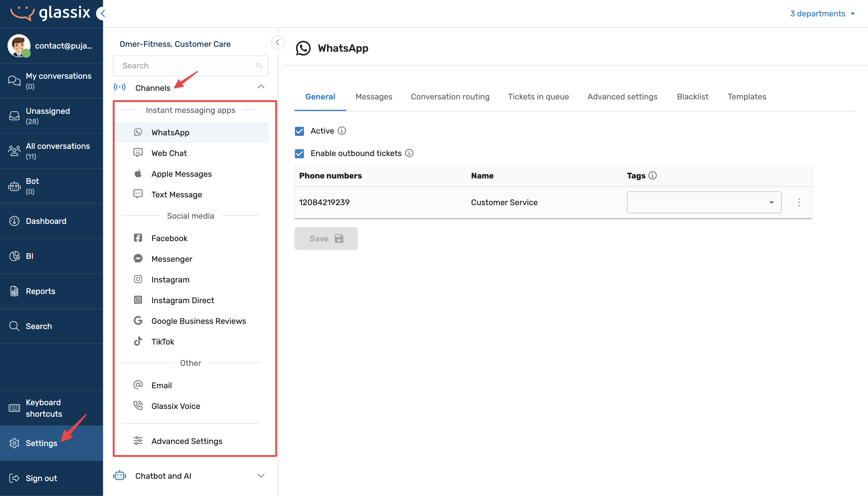The image size is (868, 496).
Task: Open the Templates tab
Action: point(747,97)
